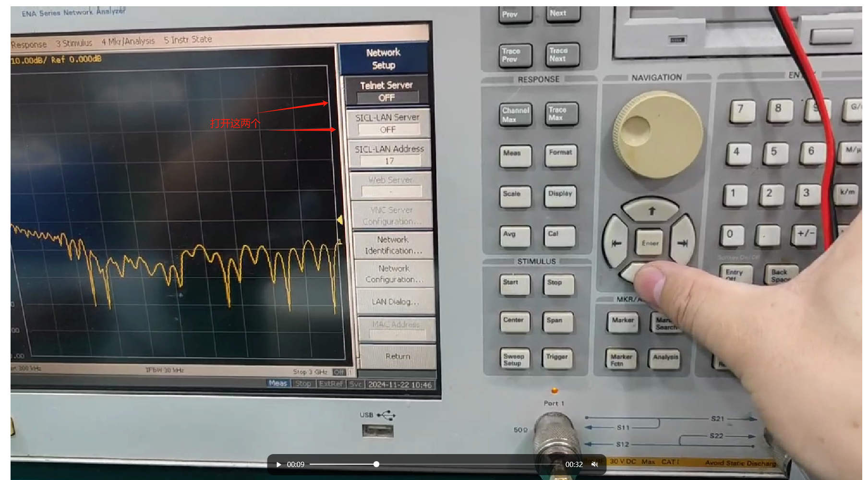Open the LAN Dialog... softkey

tap(395, 301)
